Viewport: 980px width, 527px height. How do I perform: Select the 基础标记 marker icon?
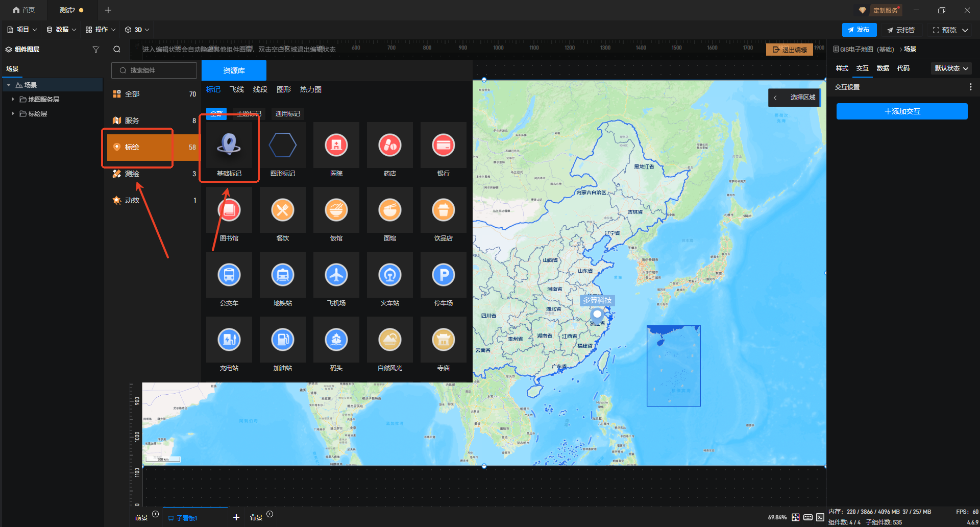click(229, 146)
